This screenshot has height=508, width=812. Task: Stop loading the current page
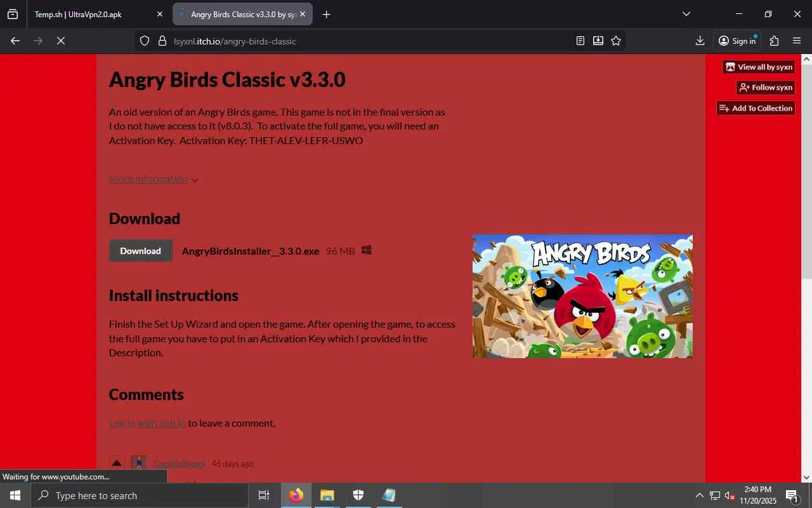pyautogui.click(x=60, y=41)
